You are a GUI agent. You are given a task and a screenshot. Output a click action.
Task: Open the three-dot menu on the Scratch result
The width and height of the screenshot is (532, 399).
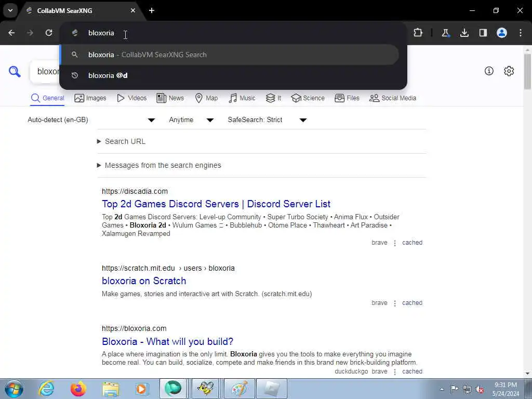395,303
